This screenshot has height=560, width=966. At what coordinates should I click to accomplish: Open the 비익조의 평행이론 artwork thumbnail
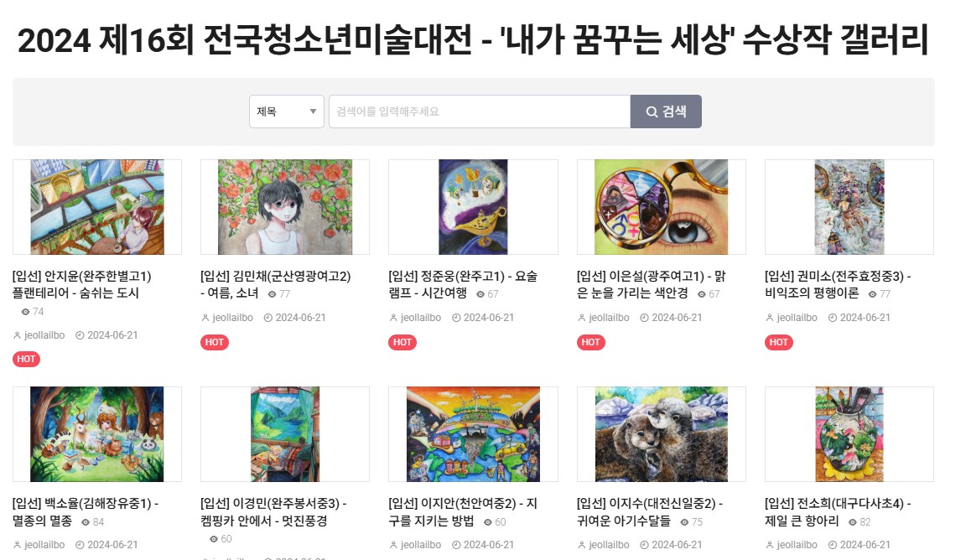849,207
